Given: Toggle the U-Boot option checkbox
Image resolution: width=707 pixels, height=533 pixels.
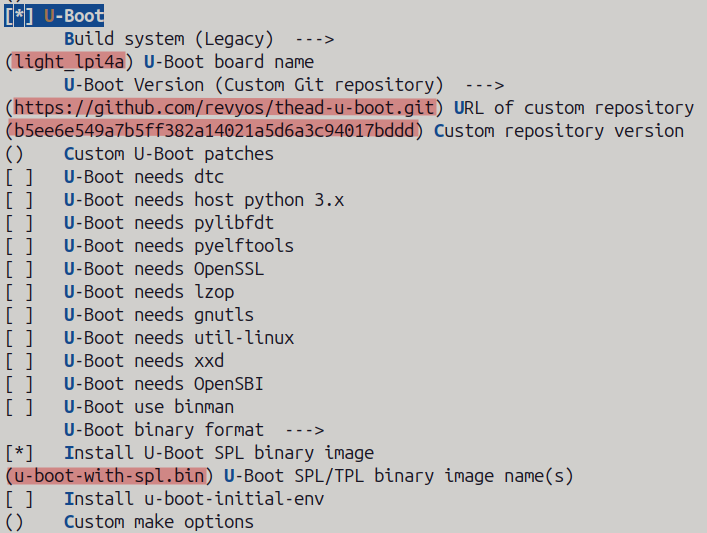Looking at the screenshot, I should 19,16.
